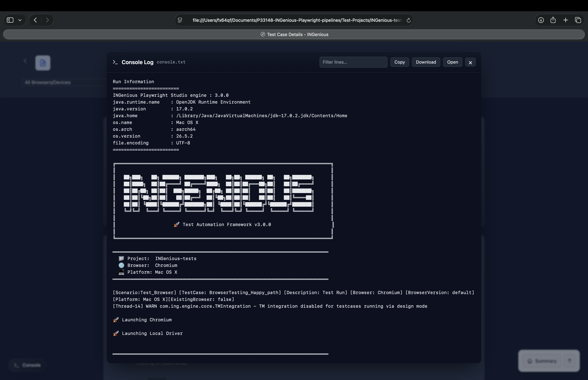Select the Test Case Details - INGenious tab
This screenshot has height=380, width=588.
point(294,34)
